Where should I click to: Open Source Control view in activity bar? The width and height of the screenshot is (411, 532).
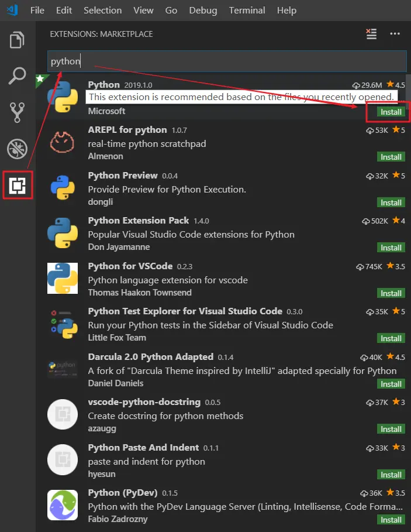point(17,112)
